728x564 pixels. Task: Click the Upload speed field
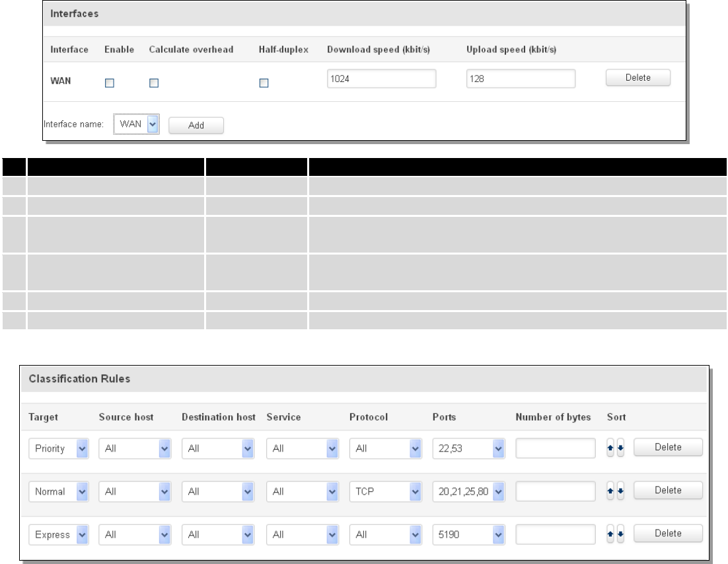(521, 79)
